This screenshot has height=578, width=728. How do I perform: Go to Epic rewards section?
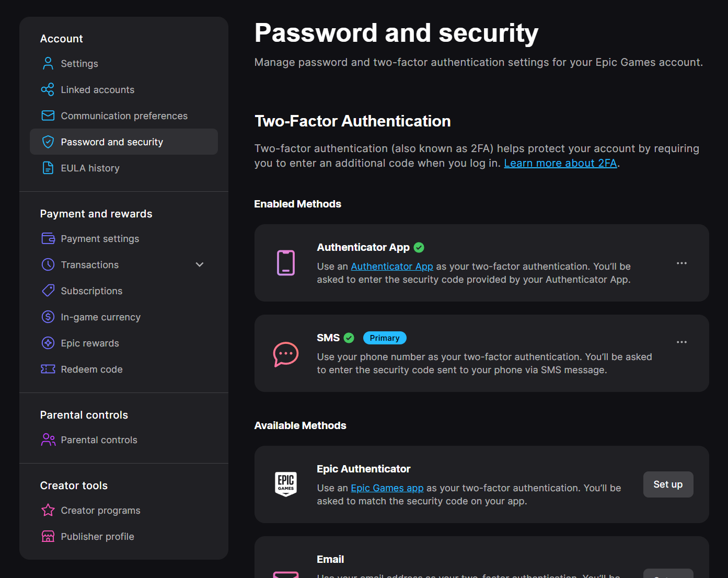click(90, 343)
